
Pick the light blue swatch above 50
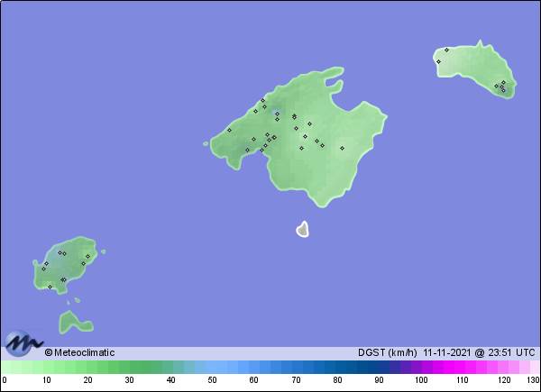point(212,367)
